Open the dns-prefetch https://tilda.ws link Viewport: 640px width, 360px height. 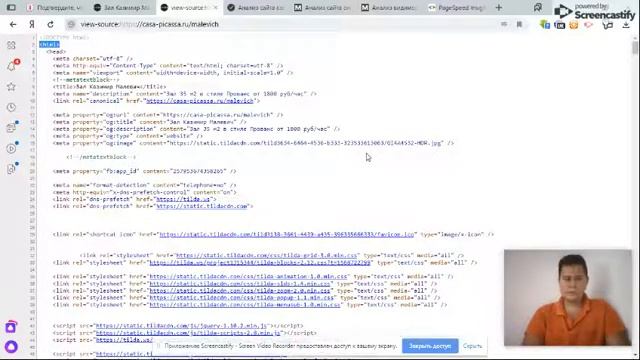tap(183, 199)
